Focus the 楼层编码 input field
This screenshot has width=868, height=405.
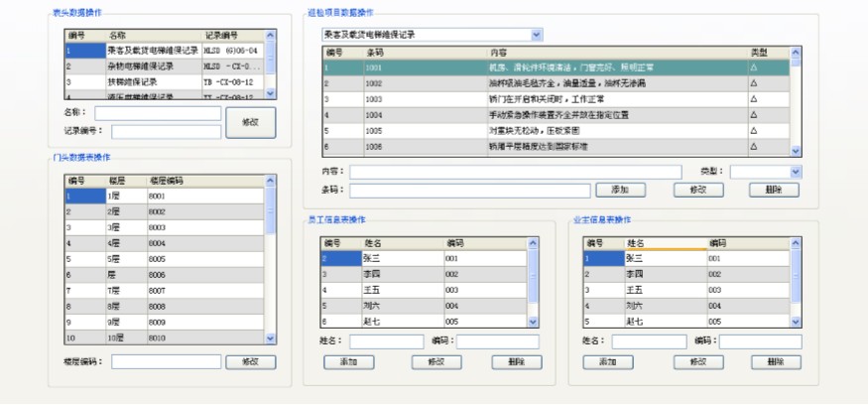pos(166,361)
